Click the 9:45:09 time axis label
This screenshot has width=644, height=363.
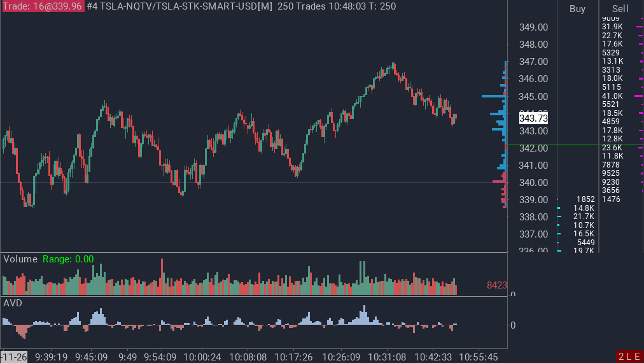pyautogui.click(x=92, y=357)
